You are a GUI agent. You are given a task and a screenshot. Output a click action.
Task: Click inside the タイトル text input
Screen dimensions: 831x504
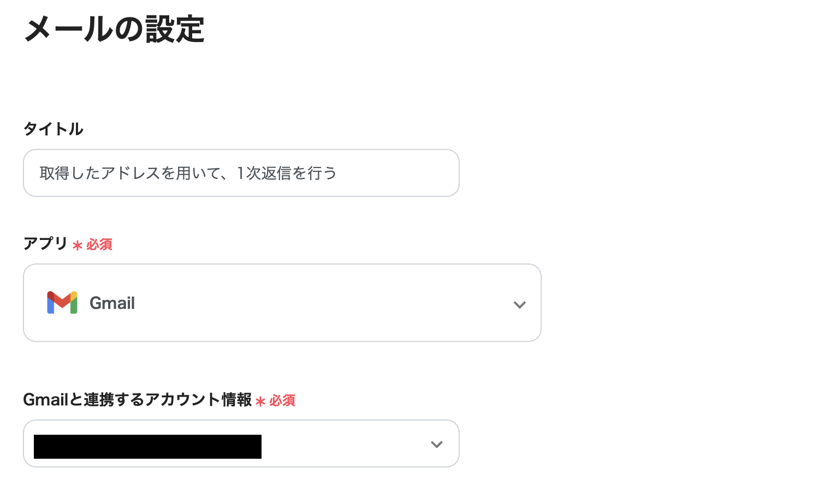pos(241,173)
